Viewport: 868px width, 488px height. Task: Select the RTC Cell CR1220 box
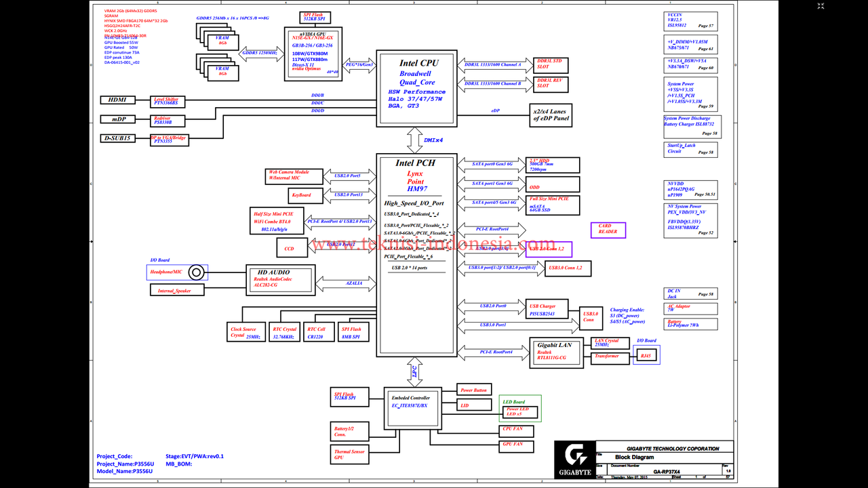pyautogui.click(x=317, y=332)
